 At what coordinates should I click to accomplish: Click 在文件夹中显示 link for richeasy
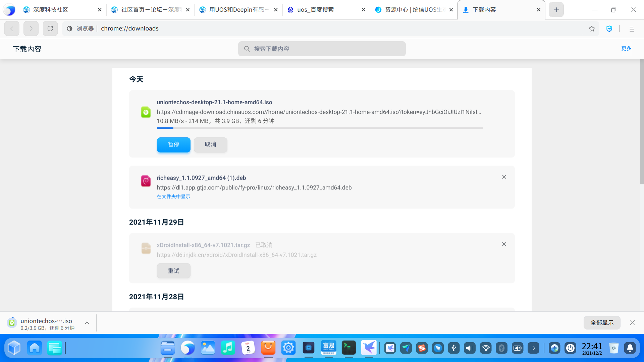173,197
